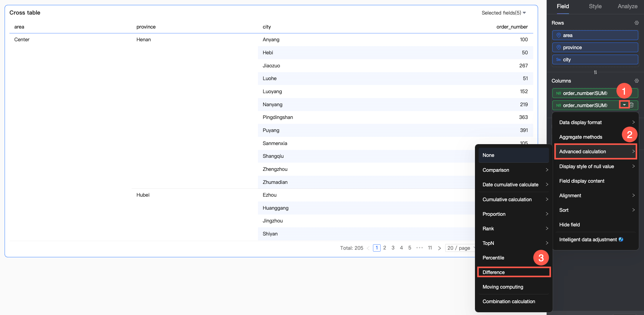Screen dimensions: 644x315
Task: Expand Date cumulative calculate submenu
Action: pos(514,185)
